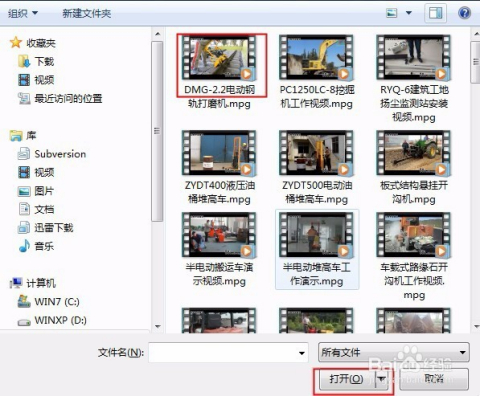Click the 音乐 note icon
Image resolution: width=480 pixels, height=396 pixels.
pos(24,246)
